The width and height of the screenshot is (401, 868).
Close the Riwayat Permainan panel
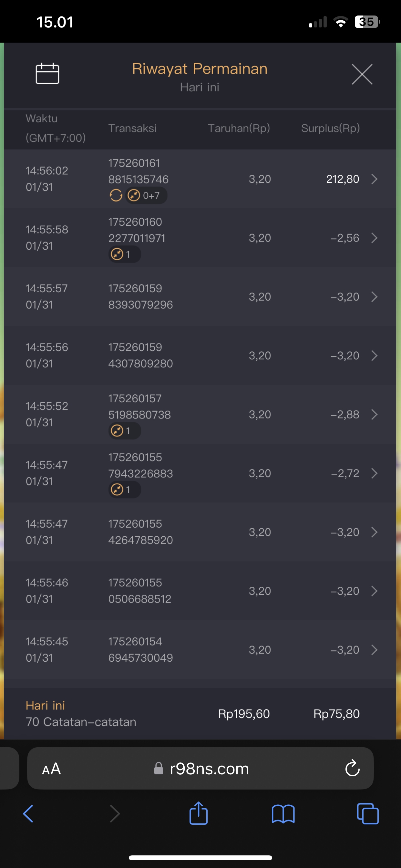[362, 74]
